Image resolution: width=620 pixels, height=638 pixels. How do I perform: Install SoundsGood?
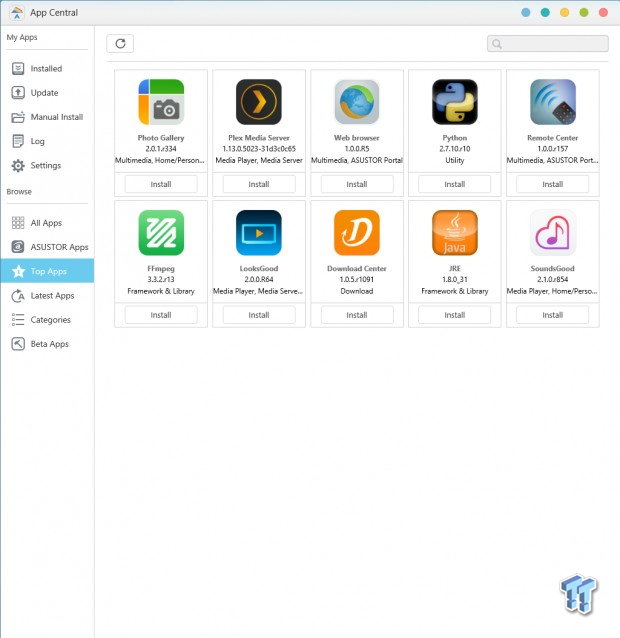(552, 315)
